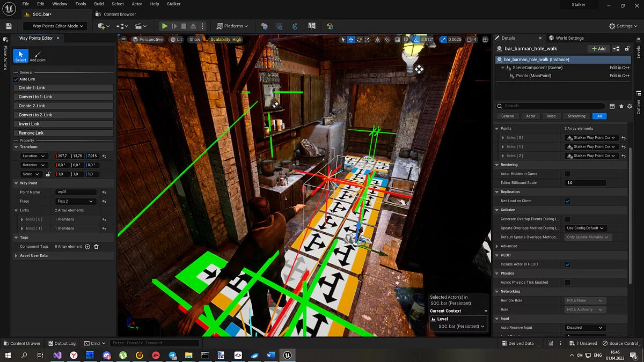
Task: Open the Build menu
Action: click(99, 4)
